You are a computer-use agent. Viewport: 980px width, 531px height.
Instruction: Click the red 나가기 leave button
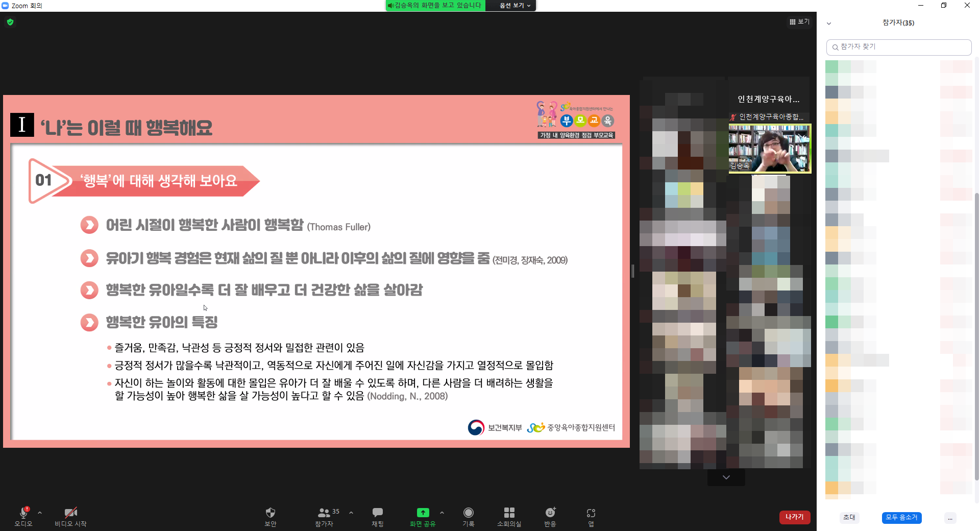pos(794,517)
